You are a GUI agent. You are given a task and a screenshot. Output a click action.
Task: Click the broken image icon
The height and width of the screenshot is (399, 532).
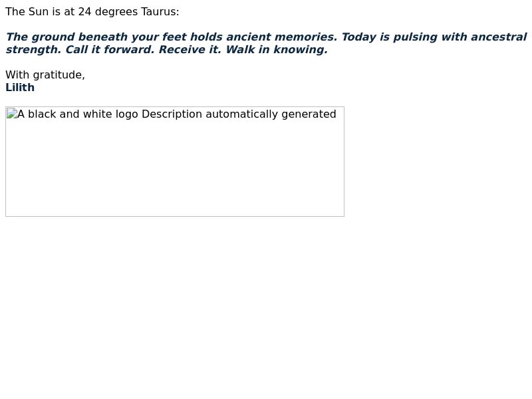[x=12, y=113]
